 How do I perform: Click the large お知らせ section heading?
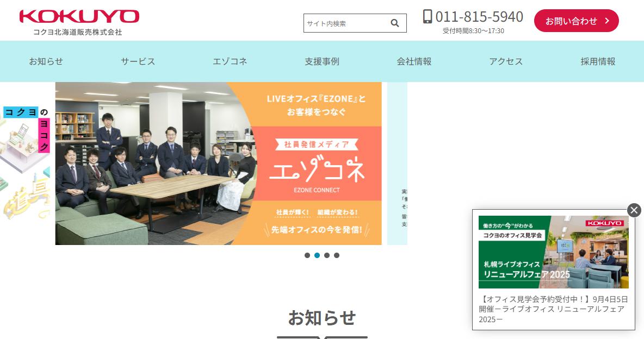pos(322,318)
